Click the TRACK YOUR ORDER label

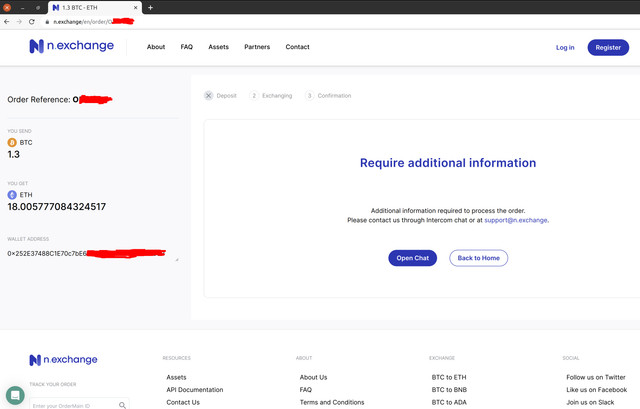point(53,385)
